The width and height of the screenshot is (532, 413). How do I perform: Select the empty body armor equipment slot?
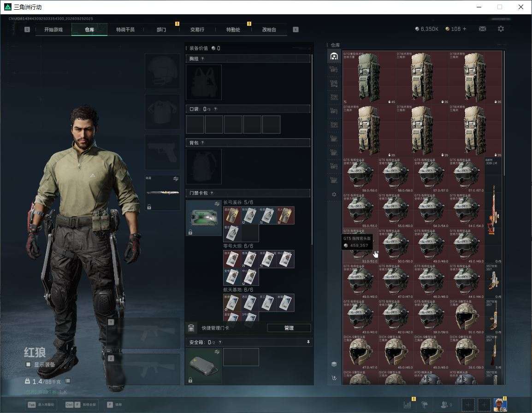pyautogui.click(x=162, y=112)
